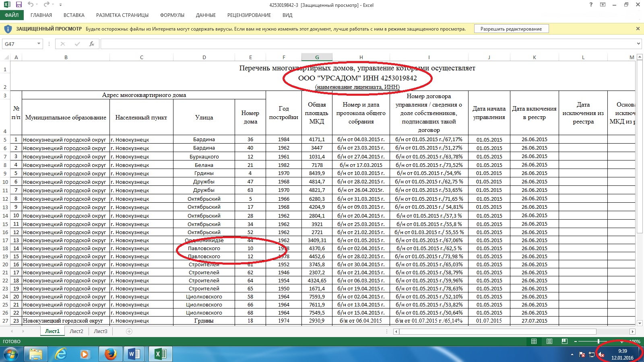
Task: Open the Redo history dropdown arrow
Action: coord(53,5)
